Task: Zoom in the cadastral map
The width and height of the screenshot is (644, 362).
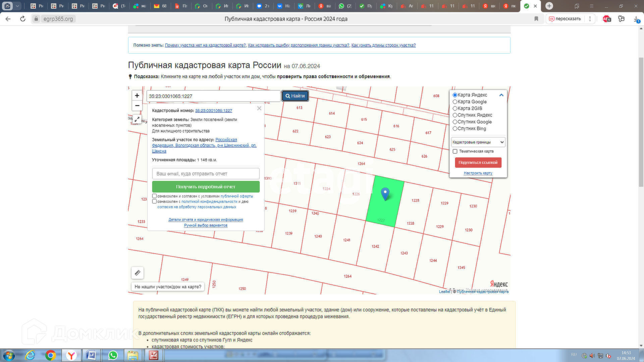Action: click(137, 96)
